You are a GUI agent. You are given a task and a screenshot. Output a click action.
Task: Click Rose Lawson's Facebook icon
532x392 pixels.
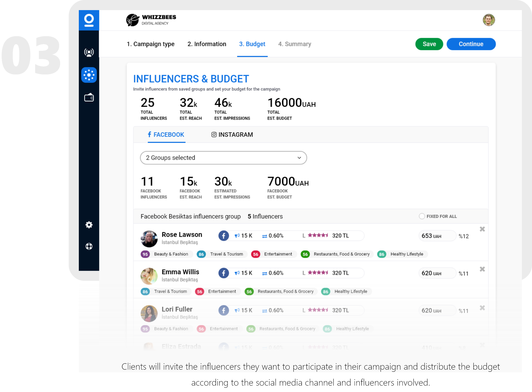[224, 236]
